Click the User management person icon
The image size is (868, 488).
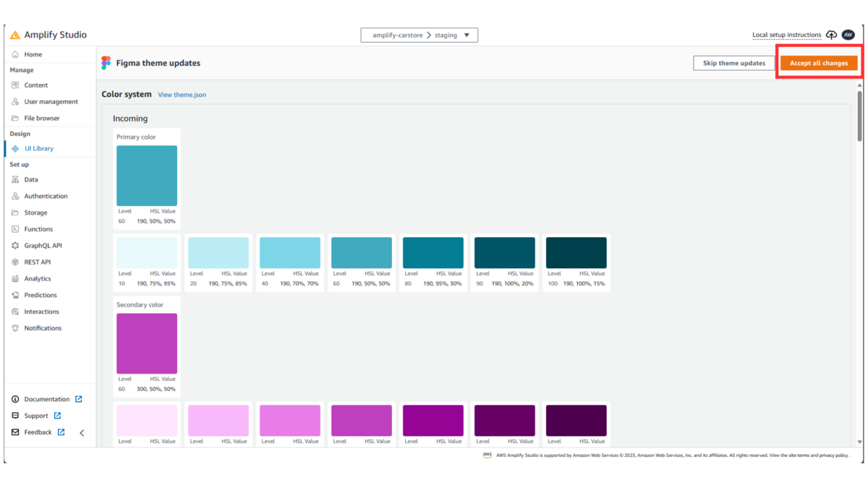(x=15, y=102)
